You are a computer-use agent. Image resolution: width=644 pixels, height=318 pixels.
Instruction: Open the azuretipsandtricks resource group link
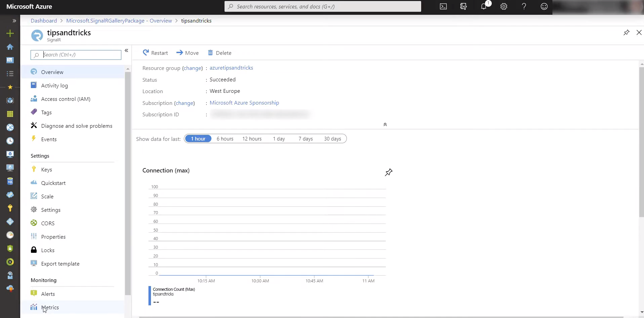pos(231,68)
